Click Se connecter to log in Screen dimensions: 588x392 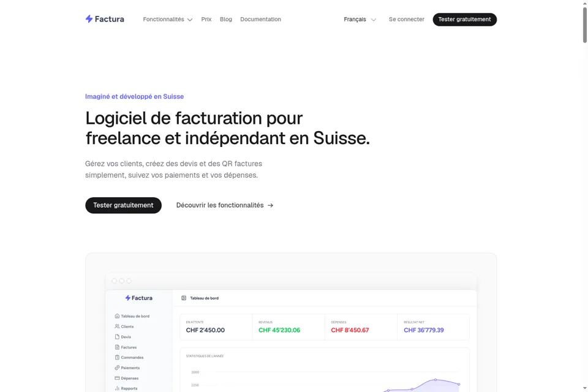tap(407, 20)
